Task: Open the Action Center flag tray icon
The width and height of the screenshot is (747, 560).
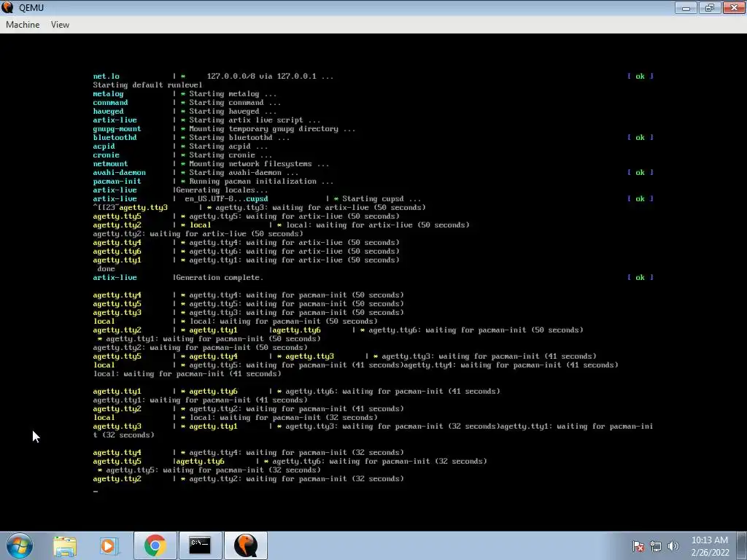Action: pos(638,546)
